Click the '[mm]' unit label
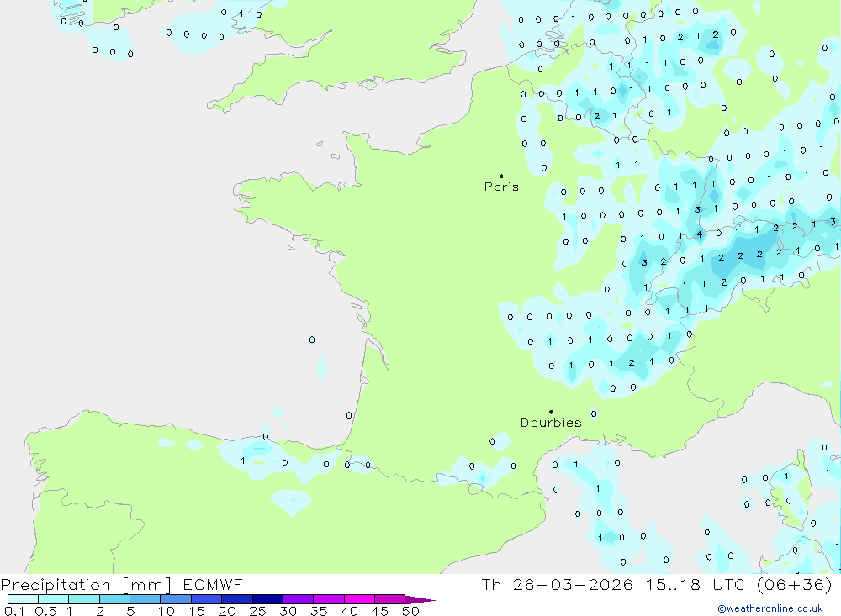Viewport: 841px width, 616px height. point(147,585)
